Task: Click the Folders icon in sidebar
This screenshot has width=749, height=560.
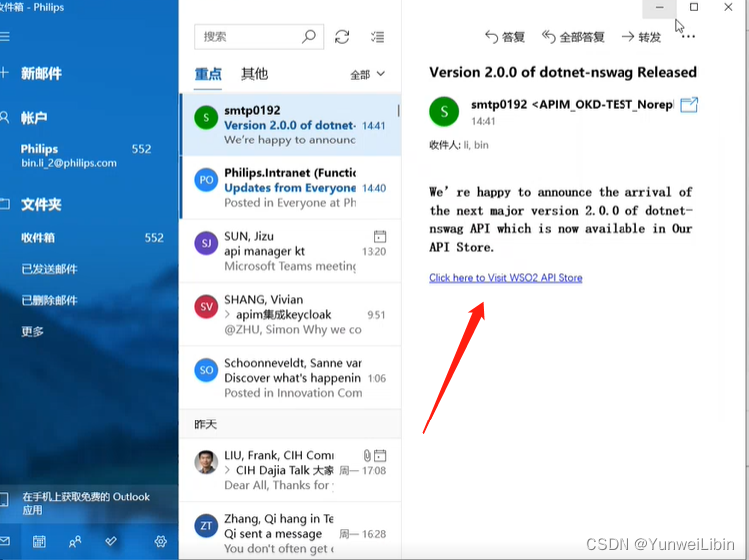Action: tap(4, 204)
